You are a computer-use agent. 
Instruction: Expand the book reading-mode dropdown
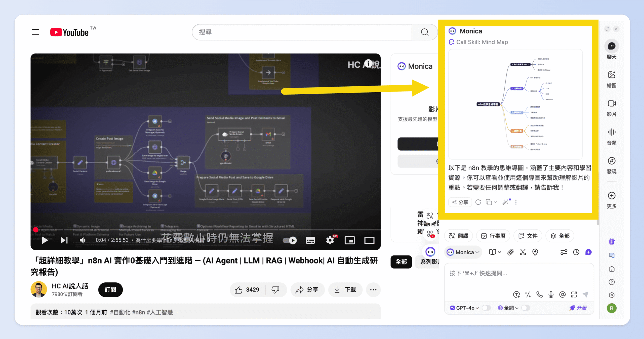495,252
